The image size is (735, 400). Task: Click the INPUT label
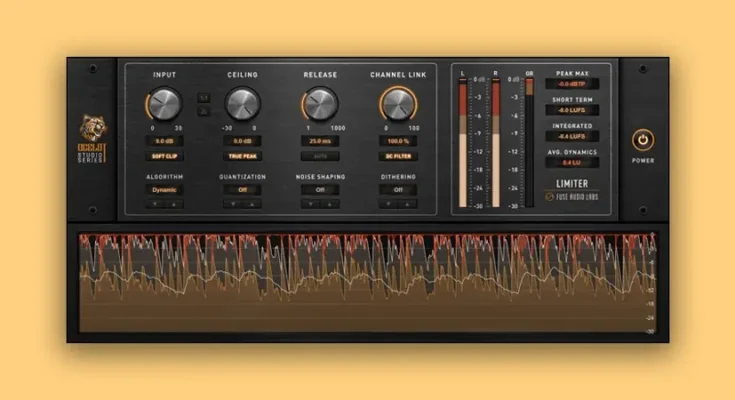(165, 75)
